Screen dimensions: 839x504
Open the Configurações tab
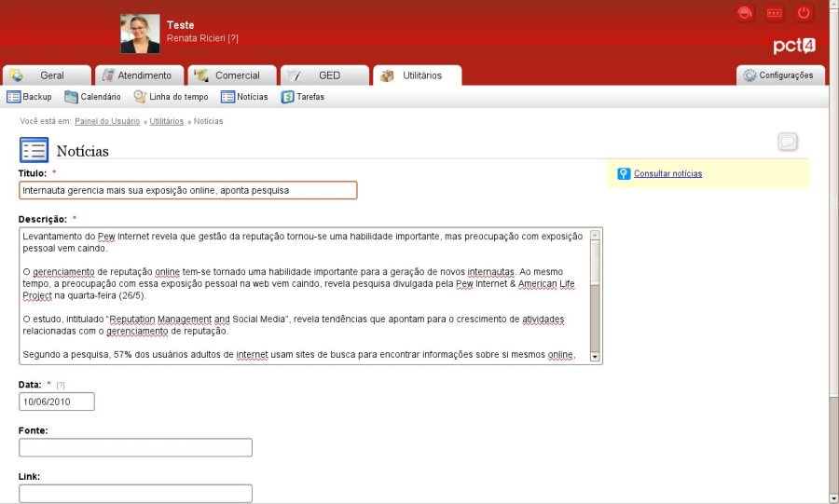coord(778,75)
